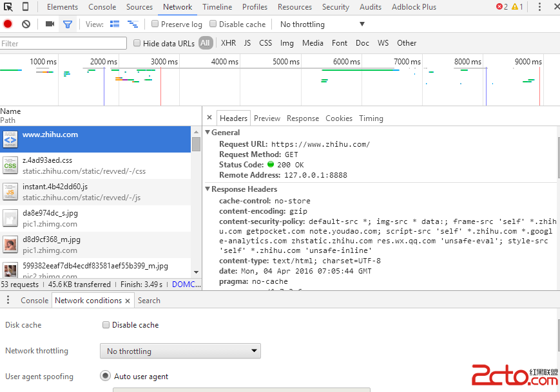Filter requests by JS
The image size is (560, 392).
(x=247, y=42)
